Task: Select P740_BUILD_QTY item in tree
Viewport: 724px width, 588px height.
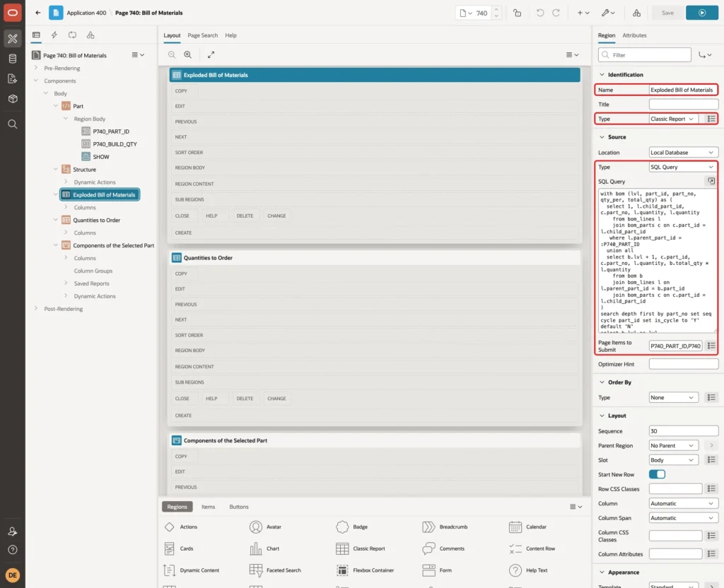Action: 115,144
